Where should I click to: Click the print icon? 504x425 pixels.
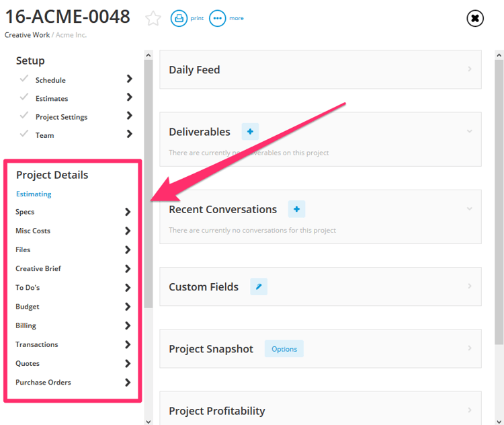pos(179,18)
